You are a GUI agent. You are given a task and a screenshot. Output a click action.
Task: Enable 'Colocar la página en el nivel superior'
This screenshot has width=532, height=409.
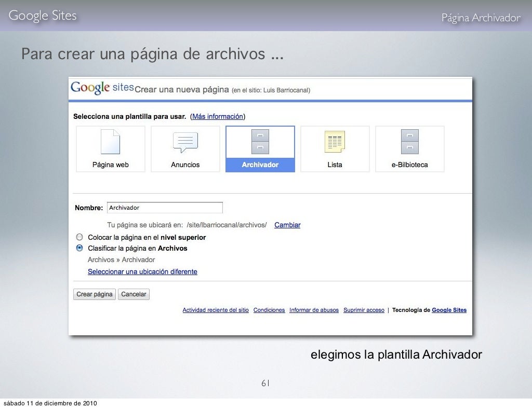(79, 237)
